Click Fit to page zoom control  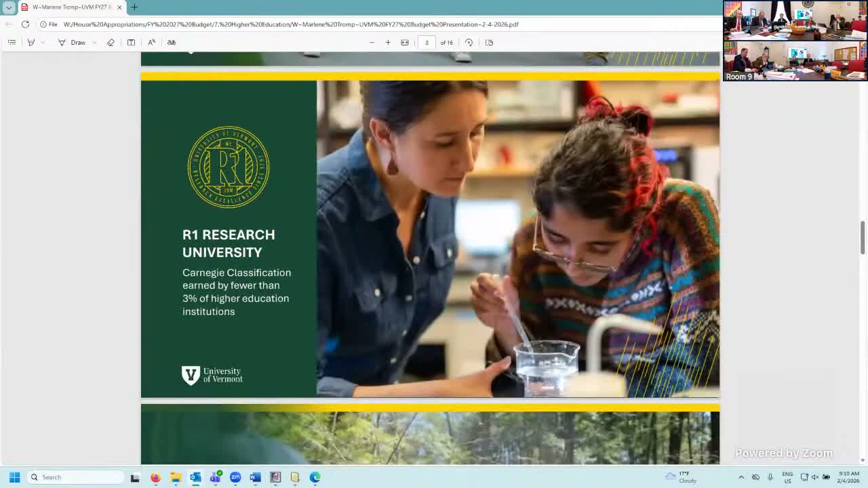(404, 42)
